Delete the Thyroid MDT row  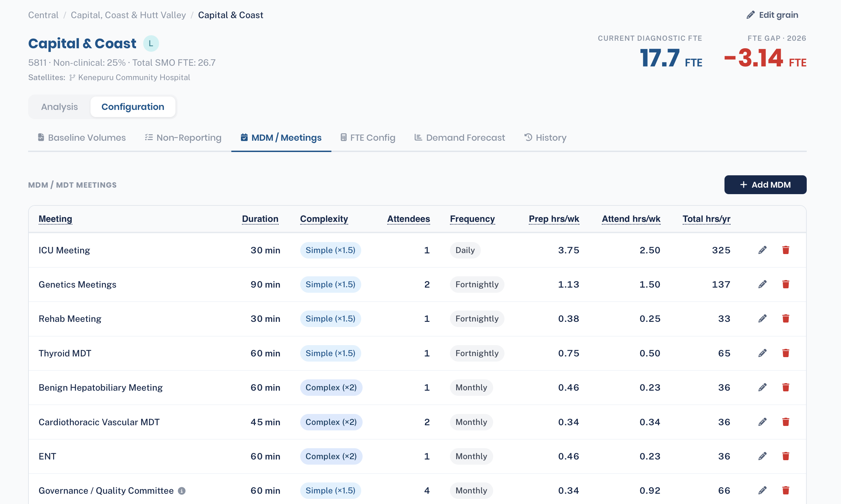(x=786, y=353)
